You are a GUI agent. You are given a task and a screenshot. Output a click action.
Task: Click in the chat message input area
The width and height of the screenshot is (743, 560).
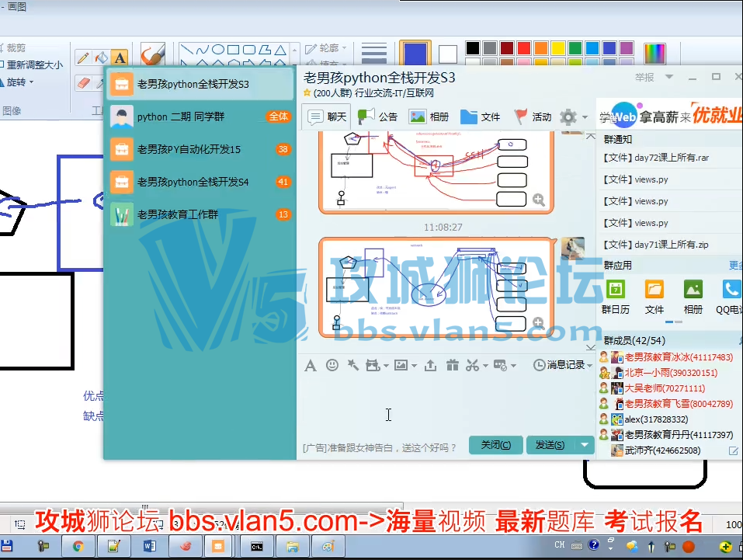[446, 405]
